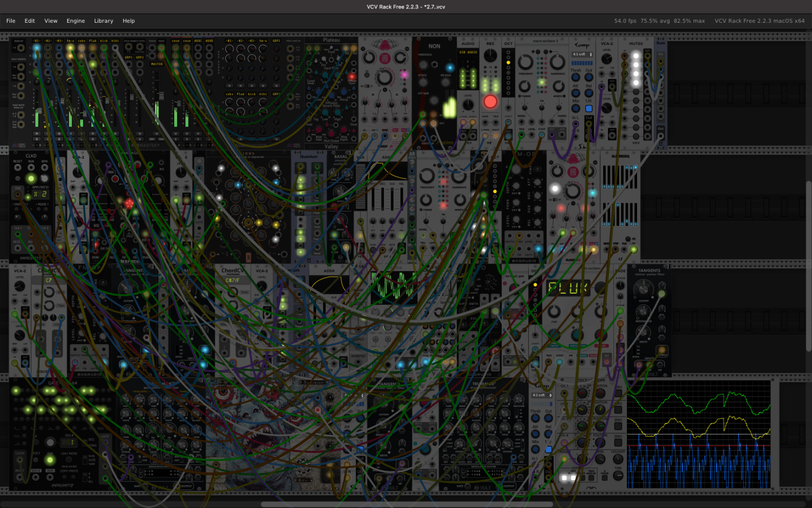812x508 pixels.
Task: Click MORPH knob on macro oscillator 2
Action: pos(558,86)
